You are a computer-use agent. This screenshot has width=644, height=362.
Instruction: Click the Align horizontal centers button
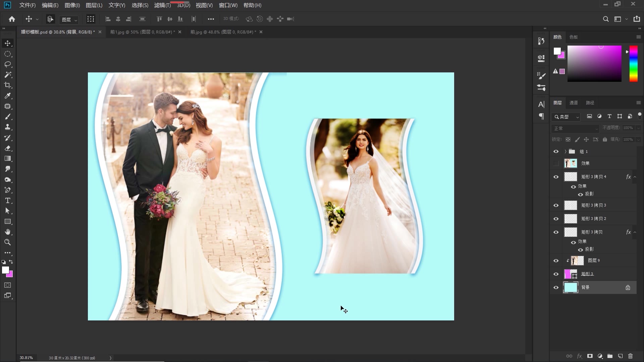point(118,19)
